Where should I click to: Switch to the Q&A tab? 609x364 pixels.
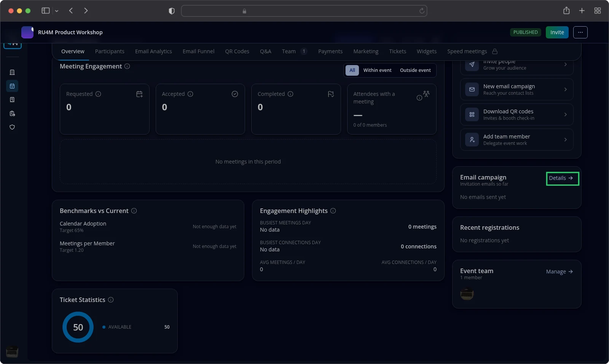click(266, 51)
